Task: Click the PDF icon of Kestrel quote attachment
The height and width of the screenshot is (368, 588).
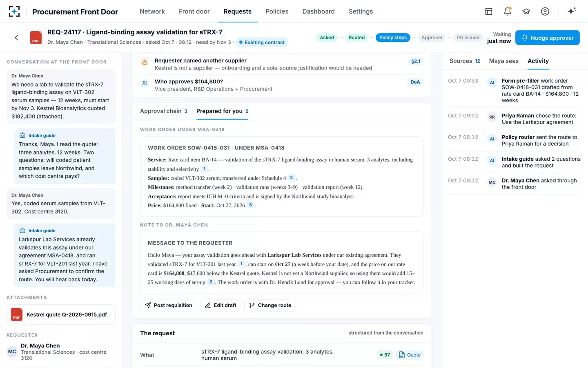Action: (17, 314)
